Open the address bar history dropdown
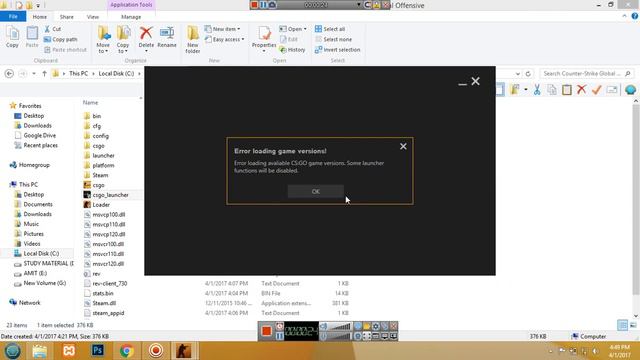 point(518,73)
